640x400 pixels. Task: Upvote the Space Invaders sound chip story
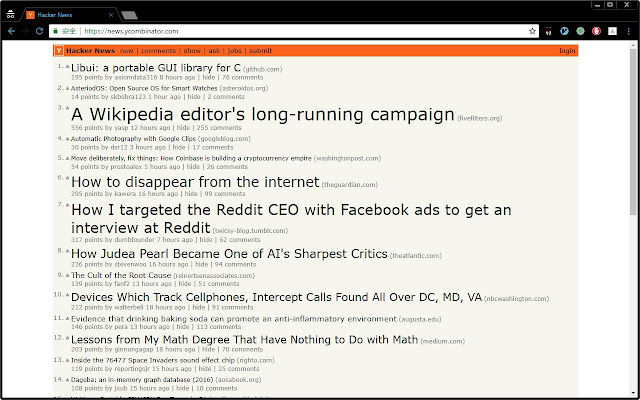click(x=67, y=360)
